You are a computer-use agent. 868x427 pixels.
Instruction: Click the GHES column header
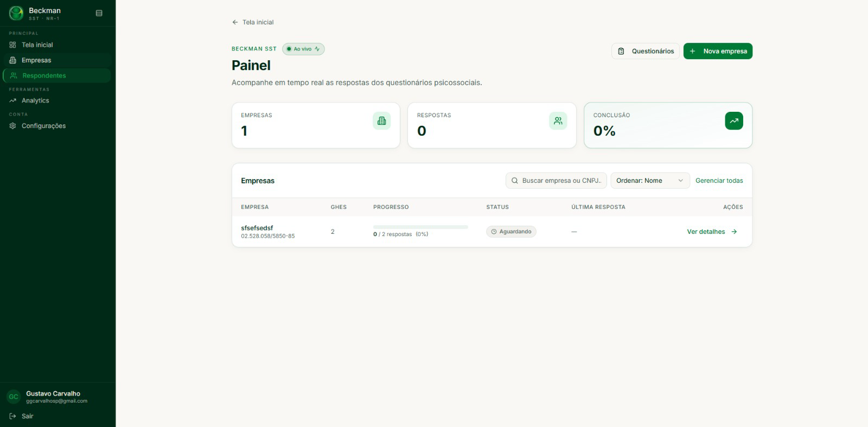point(339,207)
